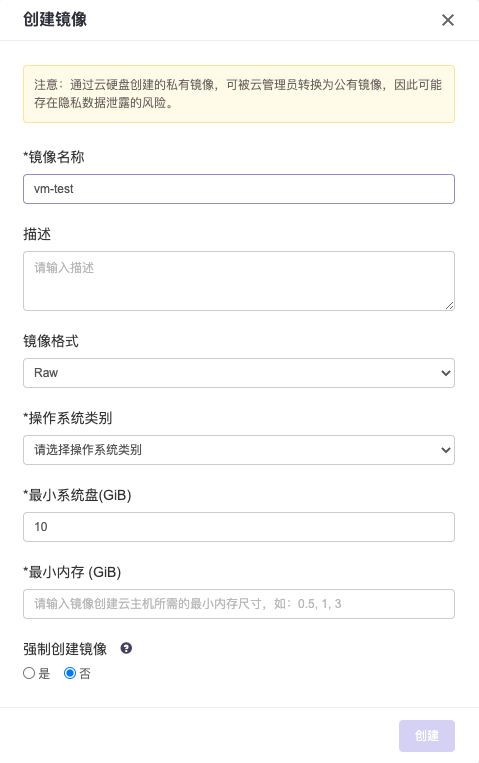Select the 否 radio button

[70, 673]
